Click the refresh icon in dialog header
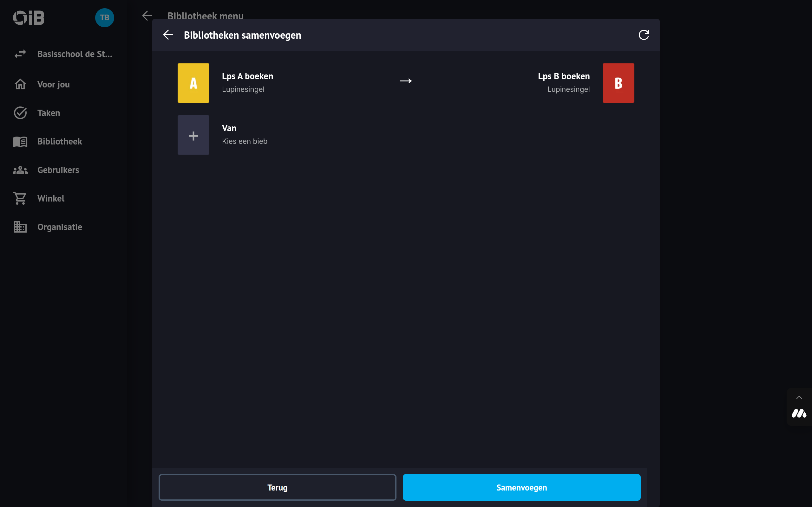 pyautogui.click(x=643, y=35)
